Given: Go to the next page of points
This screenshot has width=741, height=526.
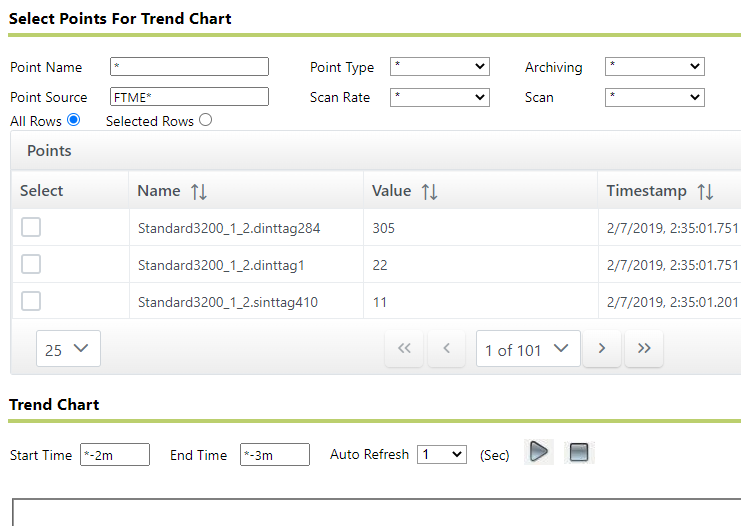Looking at the screenshot, I should pos(602,349).
